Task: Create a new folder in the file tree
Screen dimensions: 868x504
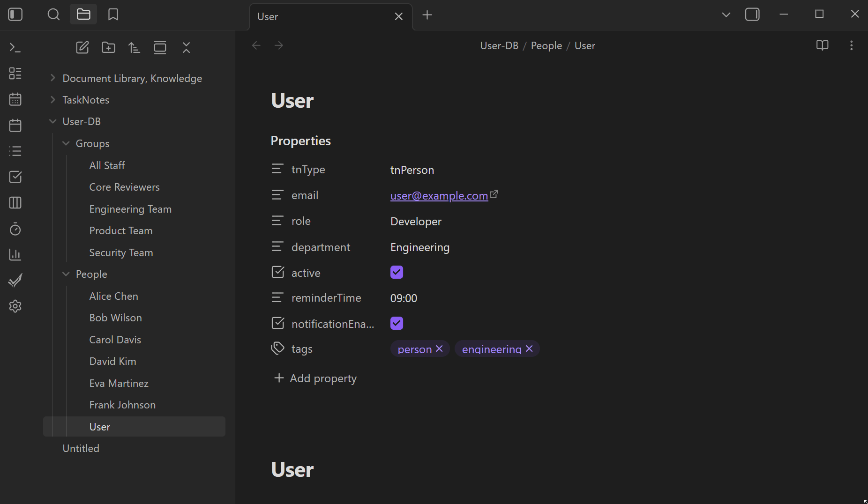Action: point(108,47)
